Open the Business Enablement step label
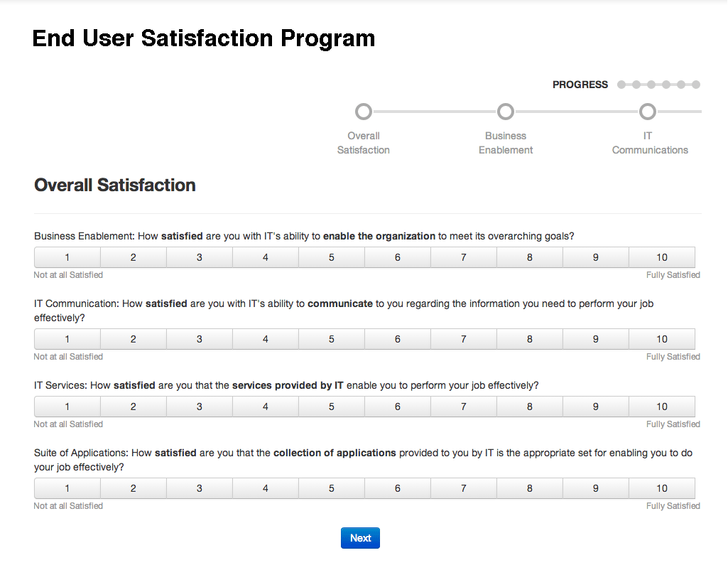Viewport: 728px width, 570px height. pyautogui.click(x=506, y=143)
